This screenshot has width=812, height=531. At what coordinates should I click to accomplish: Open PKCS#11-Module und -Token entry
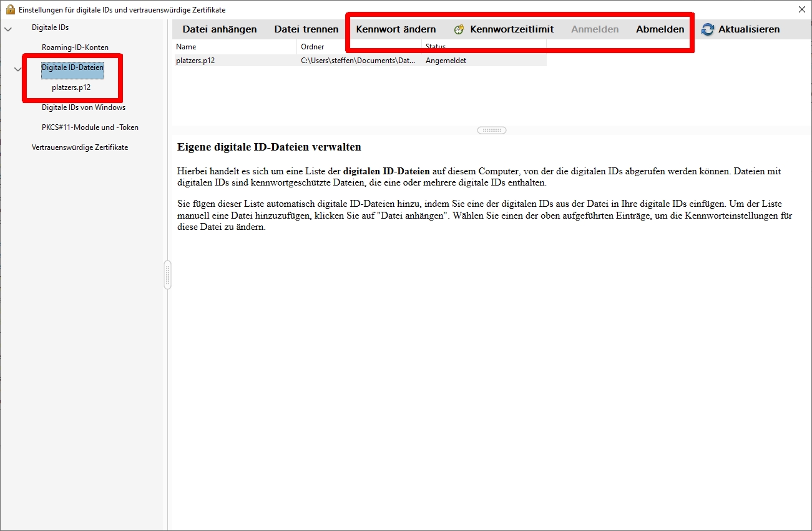pyautogui.click(x=90, y=127)
